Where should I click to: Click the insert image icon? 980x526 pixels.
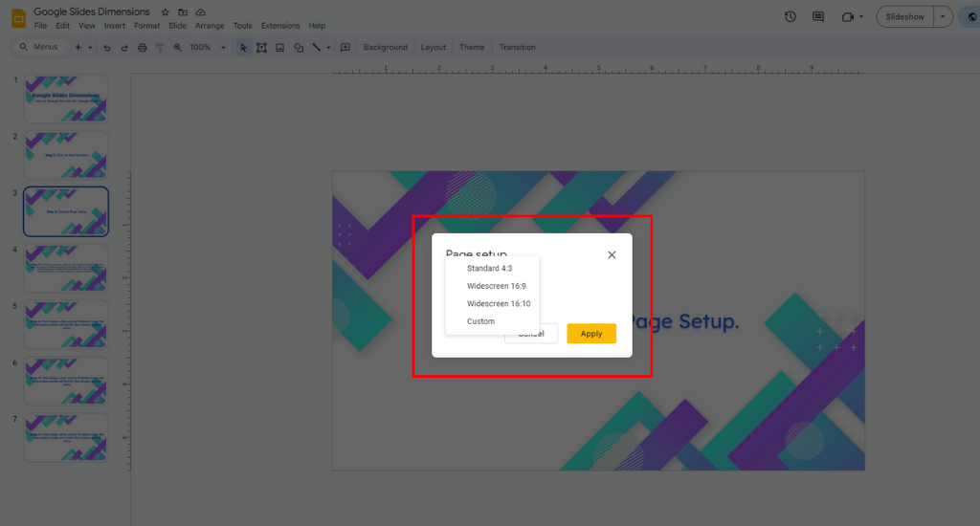tap(279, 47)
